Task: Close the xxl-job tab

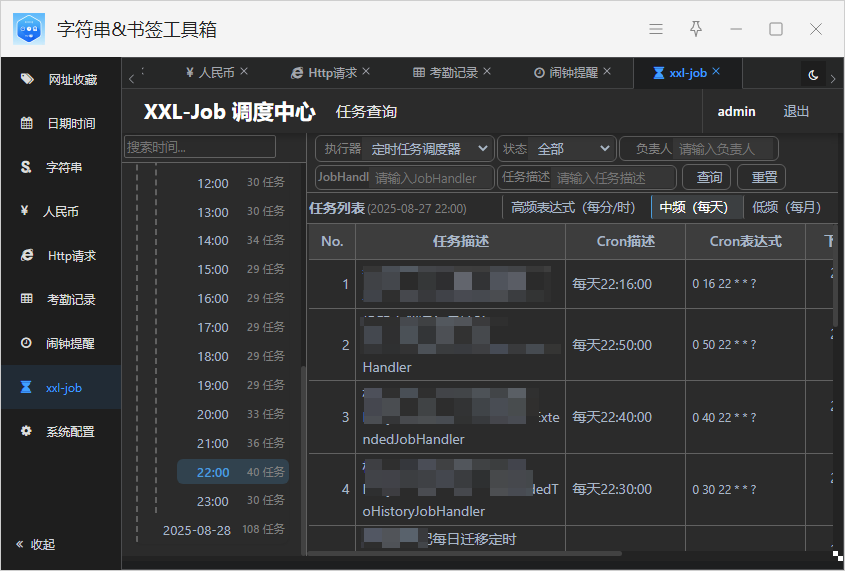Action: tap(716, 71)
